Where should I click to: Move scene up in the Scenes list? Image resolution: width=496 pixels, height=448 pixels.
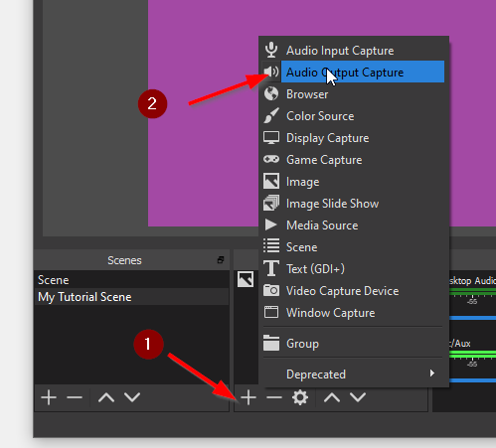[x=106, y=397]
